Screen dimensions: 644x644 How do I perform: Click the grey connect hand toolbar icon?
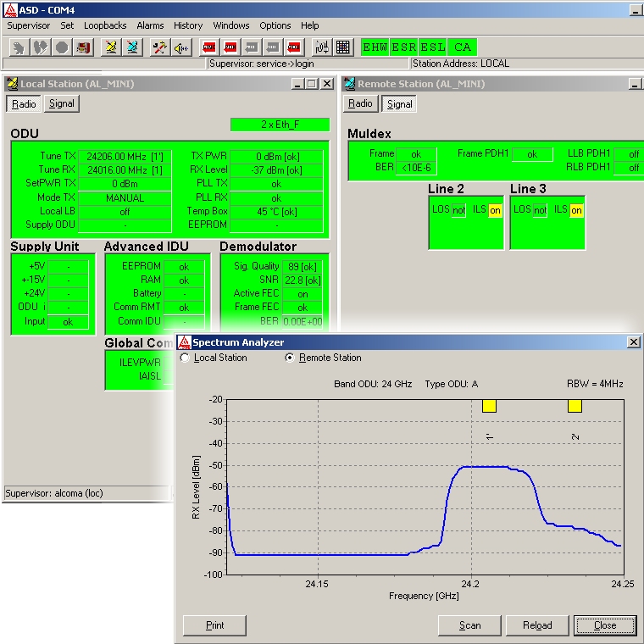[x=19, y=47]
